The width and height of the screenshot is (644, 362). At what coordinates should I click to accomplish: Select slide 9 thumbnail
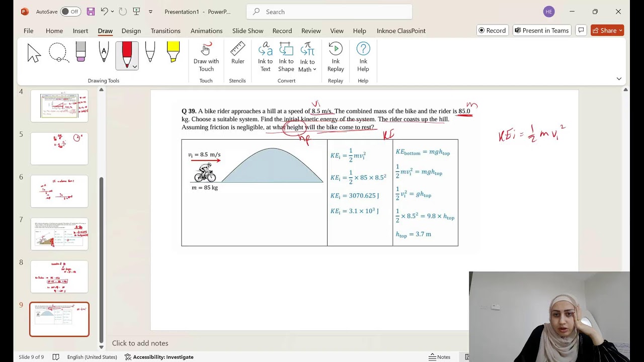coord(59,319)
